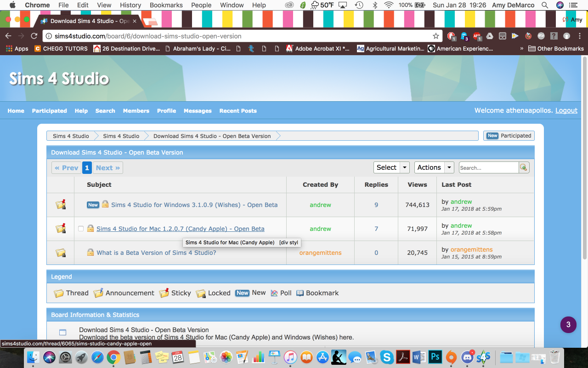The image size is (588, 368).
Task: Open Sims 4 Studio for Windows 3.1.0.9 thread
Action: [194, 205]
